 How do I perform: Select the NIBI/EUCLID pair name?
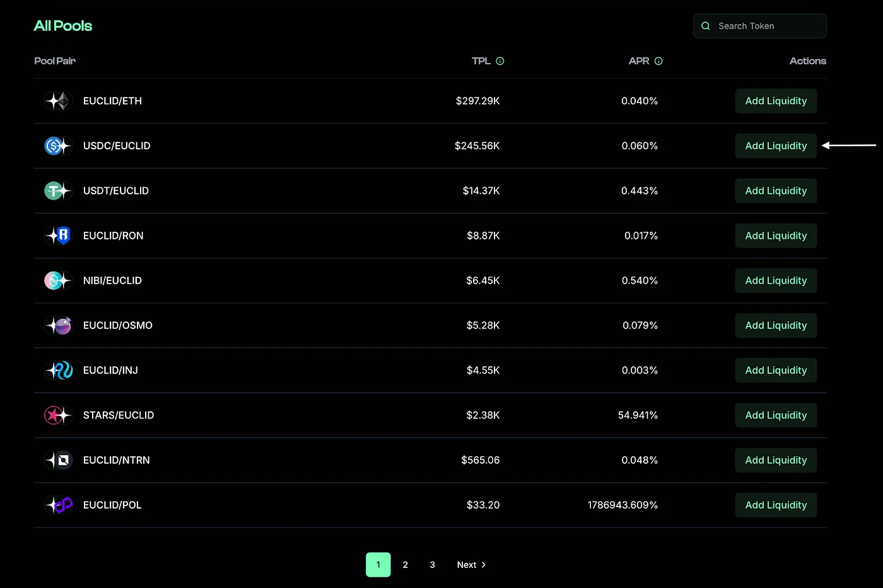112,280
